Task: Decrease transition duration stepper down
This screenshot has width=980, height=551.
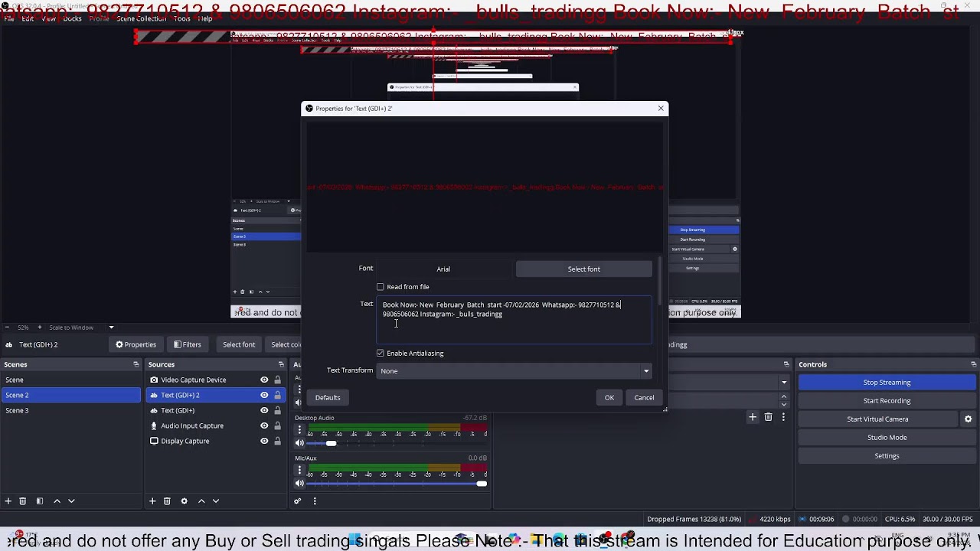Action: tap(784, 403)
